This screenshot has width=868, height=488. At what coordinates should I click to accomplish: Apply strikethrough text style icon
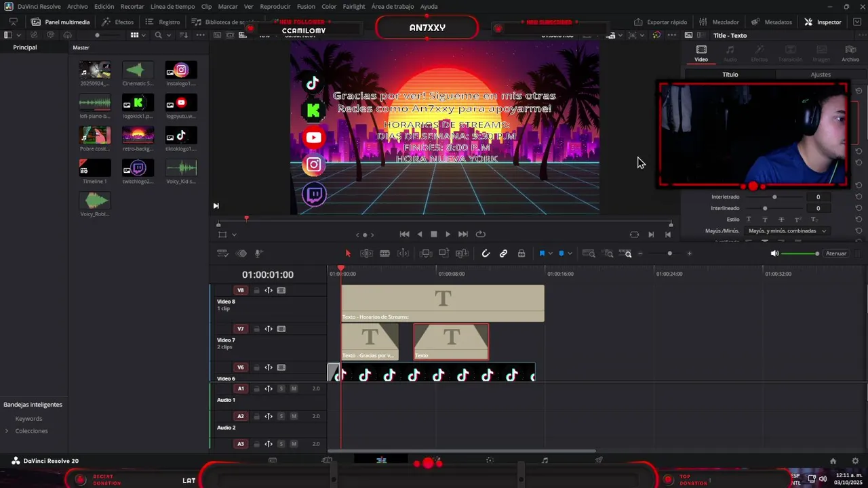pos(781,220)
